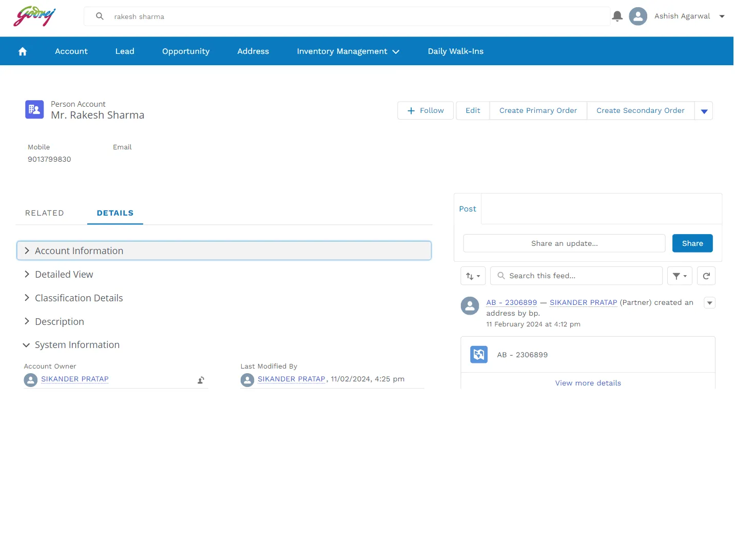This screenshot has width=735, height=560.
Task: Open the post actions dropdown arrow
Action: pyautogui.click(x=710, y=303)
